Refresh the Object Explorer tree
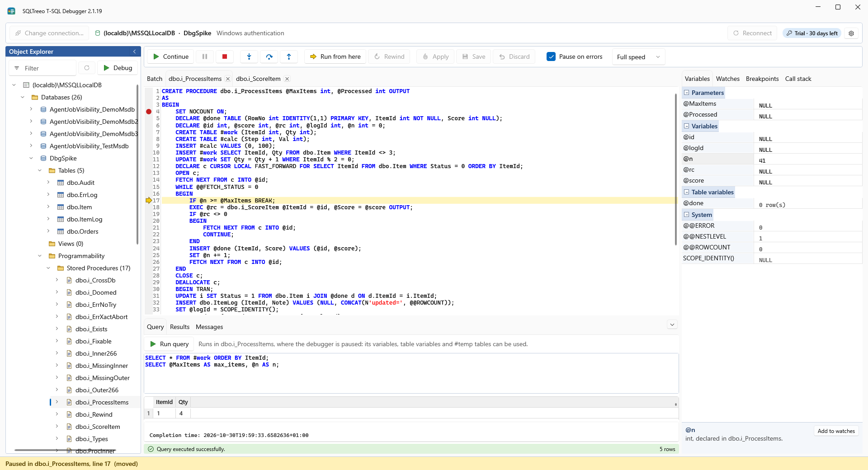 click(87, 68)
